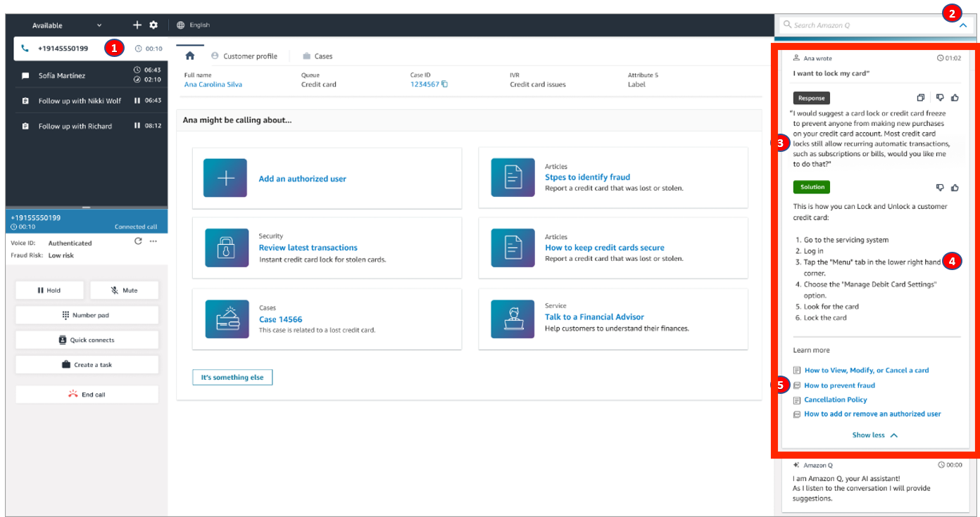Click the plus icon to start a new contact

137,25
